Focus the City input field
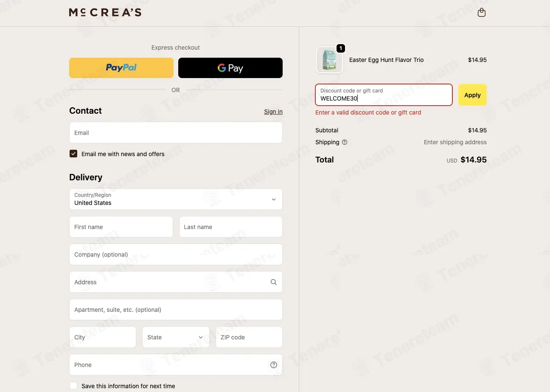Viewport: 550px width, 392px height. coord(103,337)
